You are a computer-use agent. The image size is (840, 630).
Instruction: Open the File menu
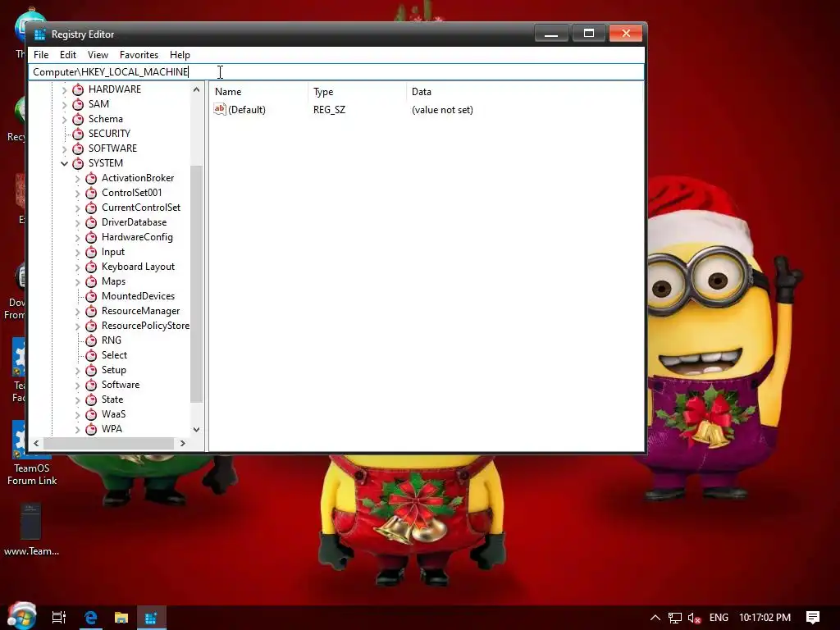(x=41, y=55)
